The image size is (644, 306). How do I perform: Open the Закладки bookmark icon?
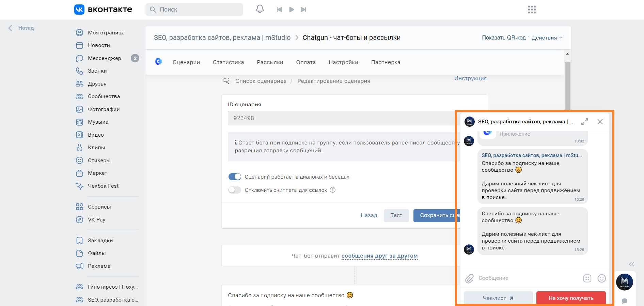coord(79,241)
